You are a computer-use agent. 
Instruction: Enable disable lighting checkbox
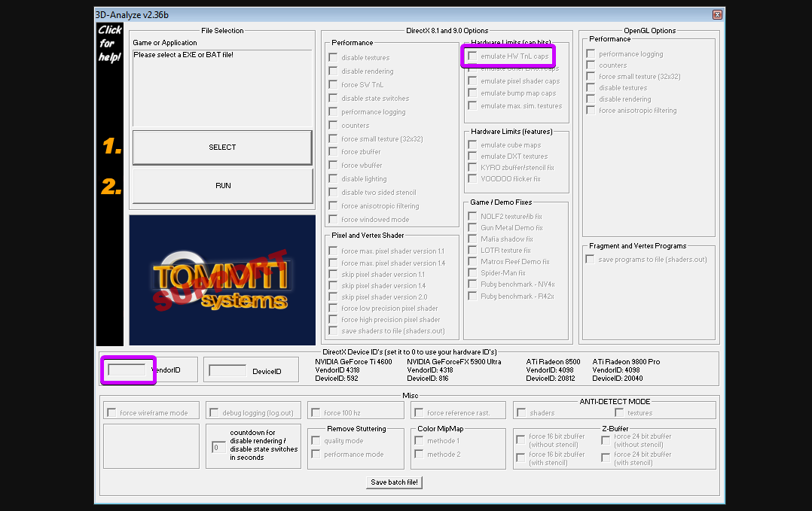click(x=333, y=178)
